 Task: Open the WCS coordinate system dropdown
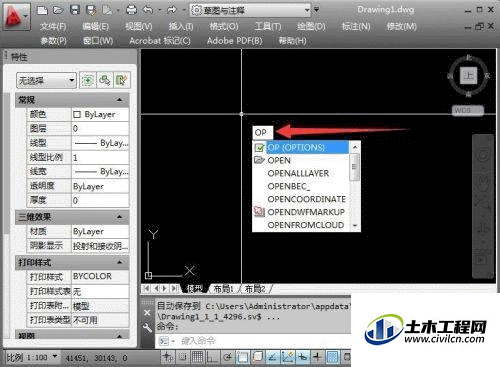click(468, 110)
